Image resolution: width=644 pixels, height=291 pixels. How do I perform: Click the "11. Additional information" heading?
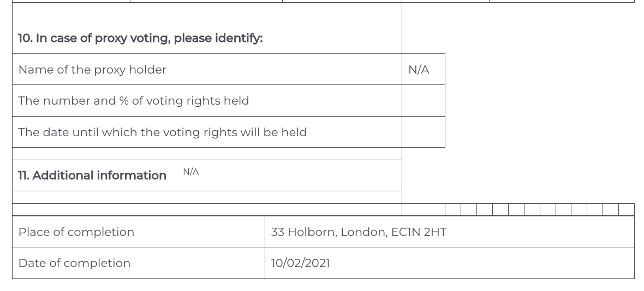point(92,175)
